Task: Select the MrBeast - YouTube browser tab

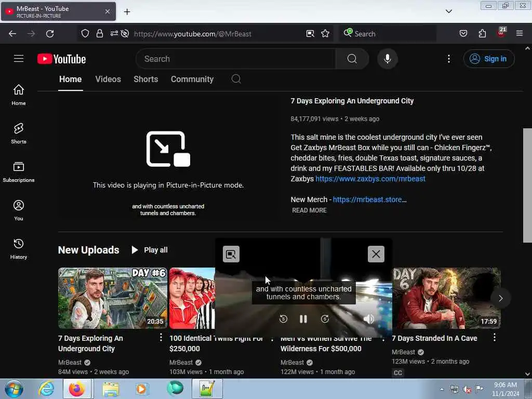Action: click(58, 11)
